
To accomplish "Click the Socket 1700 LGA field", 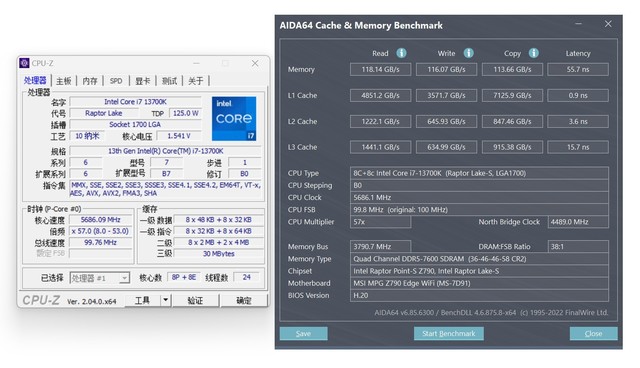I will [x=136, y=124].
